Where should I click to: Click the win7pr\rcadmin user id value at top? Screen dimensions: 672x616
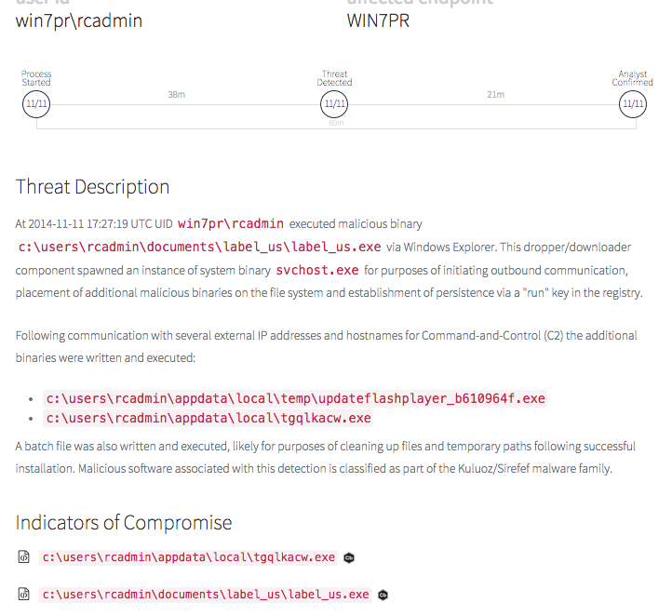point(79,20)
